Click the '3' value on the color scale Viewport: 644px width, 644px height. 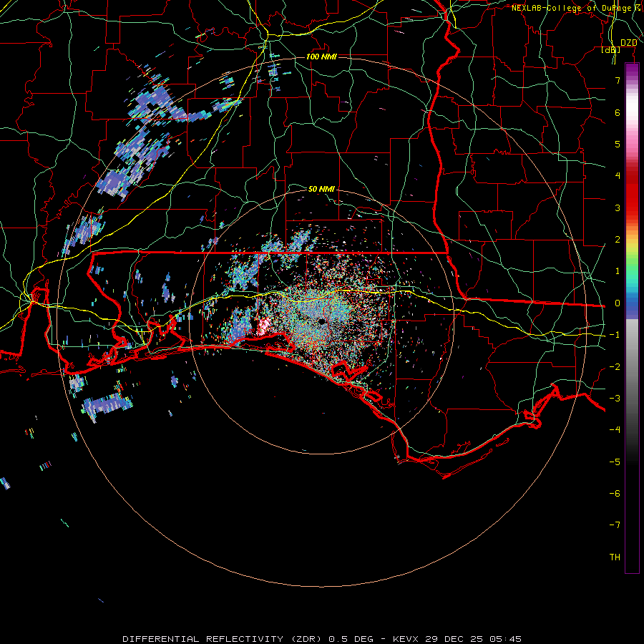click(x=618, y=208)
